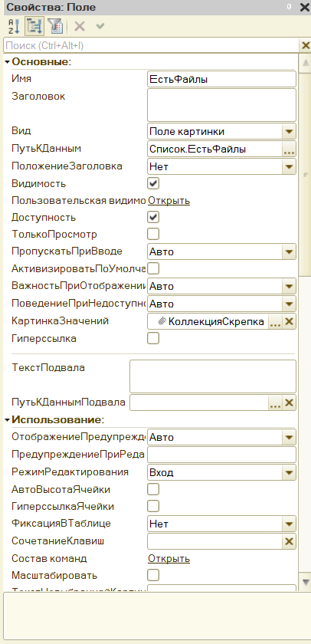Click the ПредупреждениеПриРедактировании input field
The width and height of the screenshot is (311, 644).
point(221,455)
